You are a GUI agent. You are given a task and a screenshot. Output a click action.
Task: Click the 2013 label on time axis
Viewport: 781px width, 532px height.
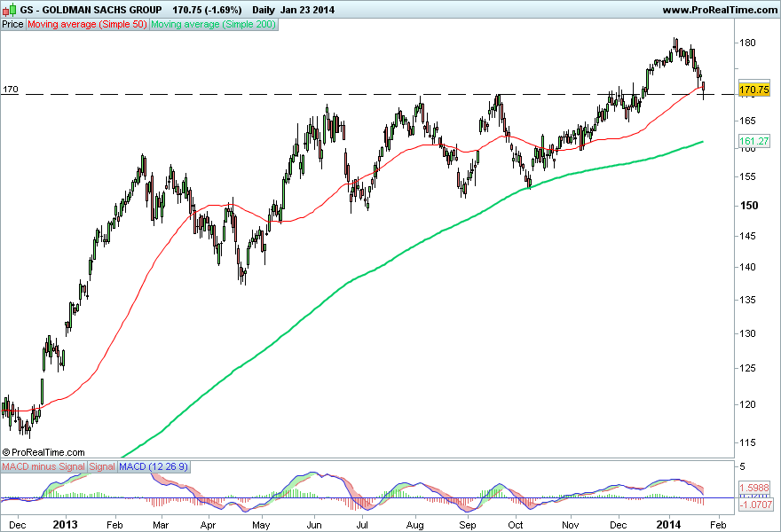[x=66, y=525]
